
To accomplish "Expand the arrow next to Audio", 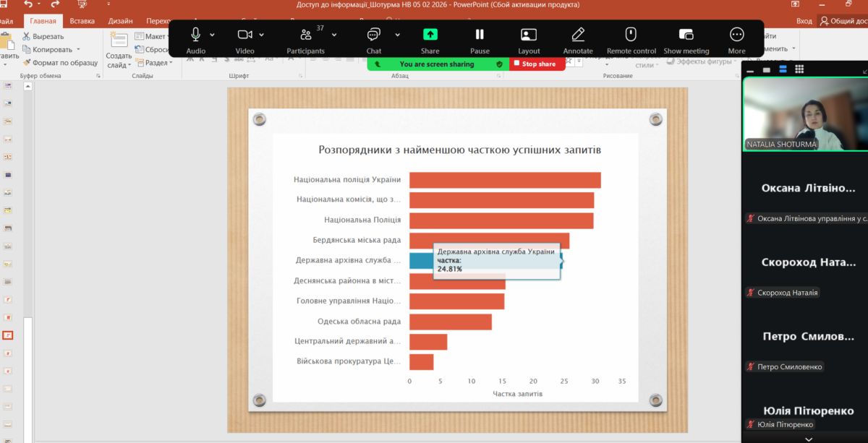I will (x=212, y=35).
